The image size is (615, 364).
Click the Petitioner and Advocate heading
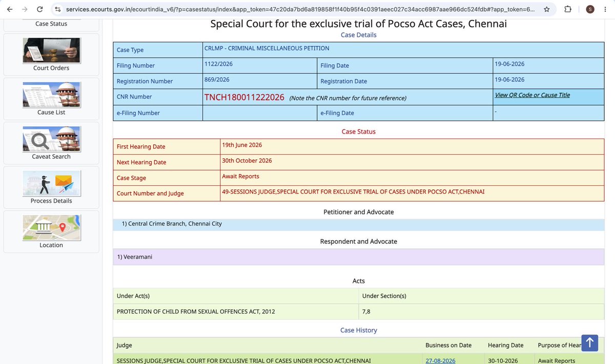(x=359, y=212)
